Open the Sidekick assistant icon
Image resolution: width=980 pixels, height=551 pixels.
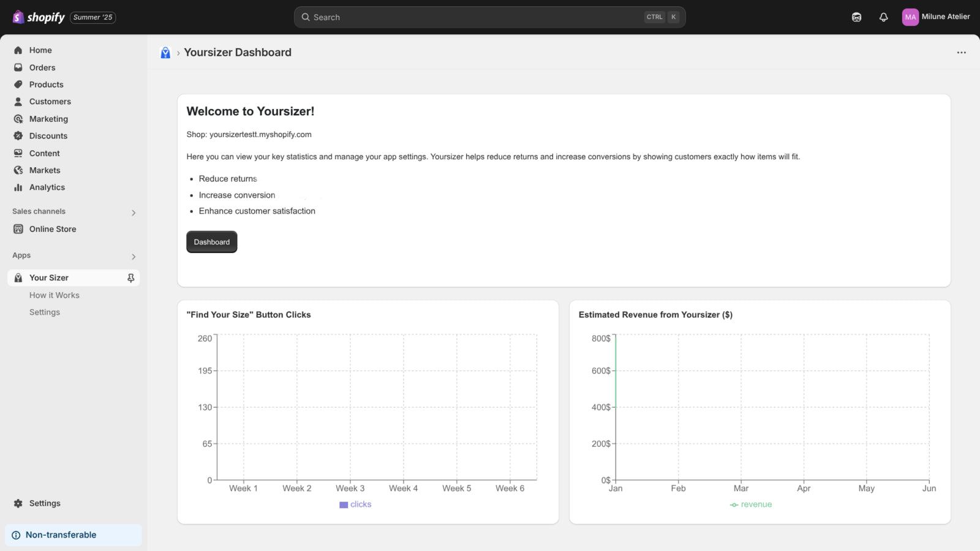tap(856, 17)
